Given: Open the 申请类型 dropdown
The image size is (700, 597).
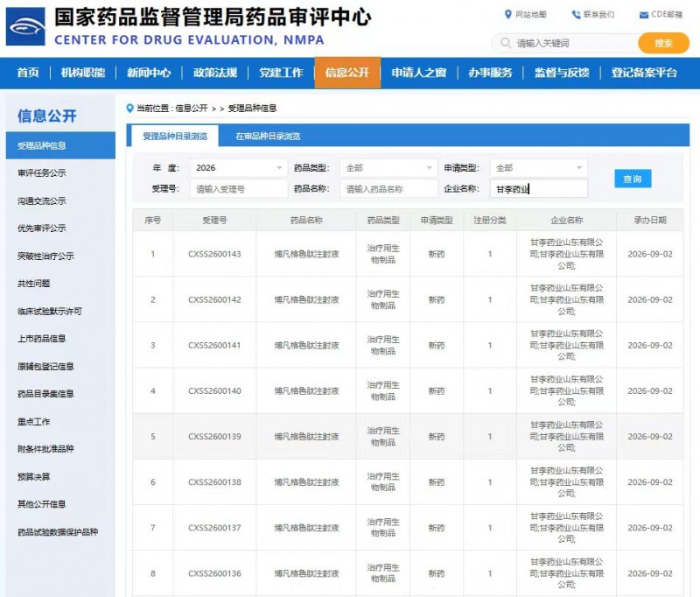Looking at the screenshot, I should coord(538,168).
